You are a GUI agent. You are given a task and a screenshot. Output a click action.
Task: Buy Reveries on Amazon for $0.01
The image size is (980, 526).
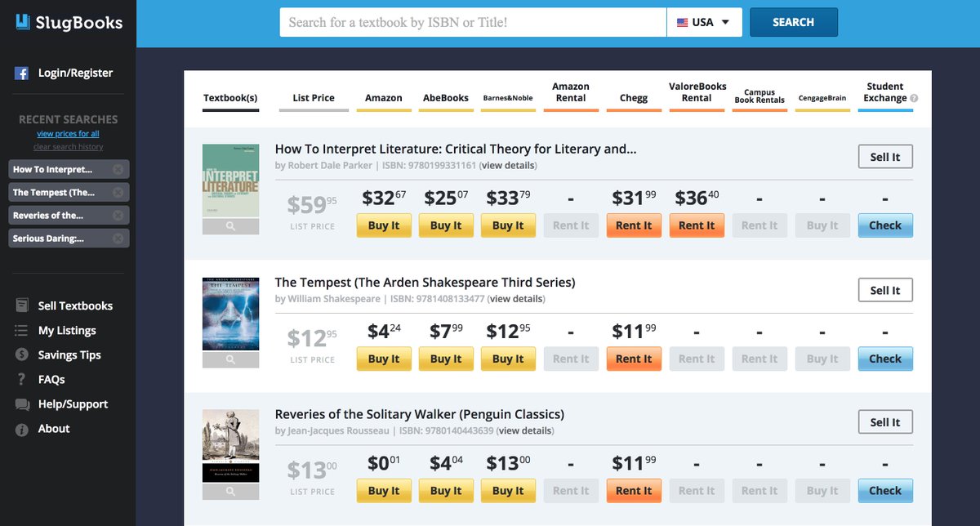coord(384,491)
